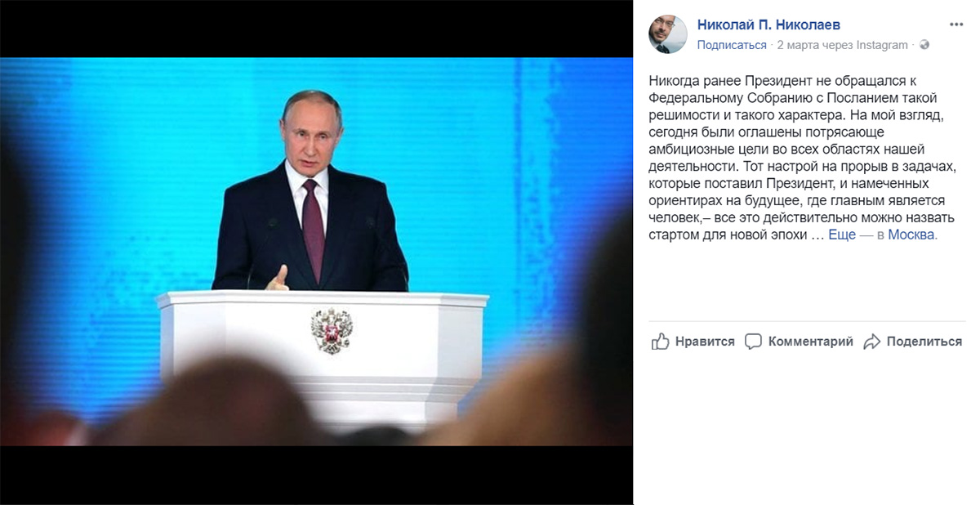Click the globe privacy icon near Instagram
The width and height of the screenshot is (980, 505).
tap(924, 45)
